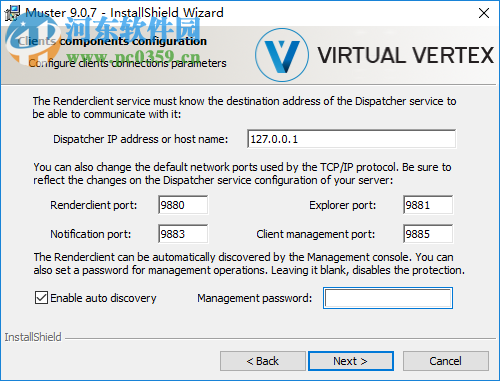Proceed with the Next button
This screenshot has width=500, height=381.
pyautogui.click(x=351, y=361)
